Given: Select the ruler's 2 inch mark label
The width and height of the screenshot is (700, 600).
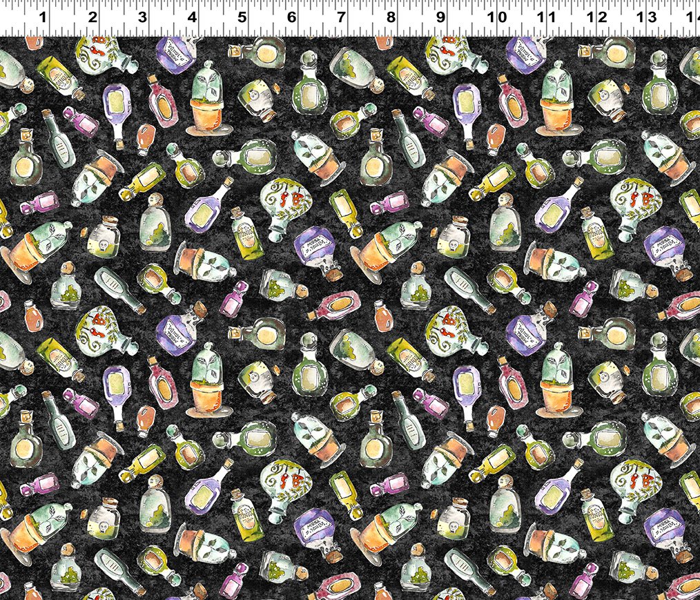Looking at the screenshot, I should [x=93, y=17].
